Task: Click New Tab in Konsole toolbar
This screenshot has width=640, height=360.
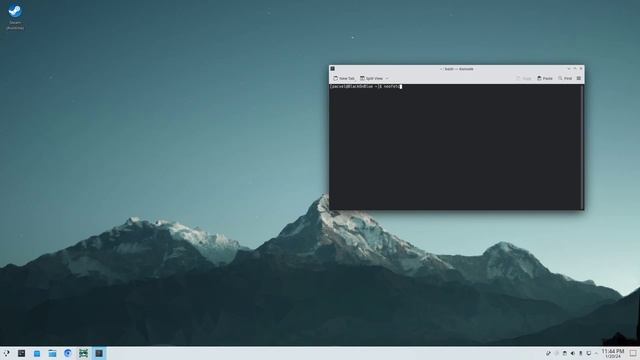Action: coord(344,78)
